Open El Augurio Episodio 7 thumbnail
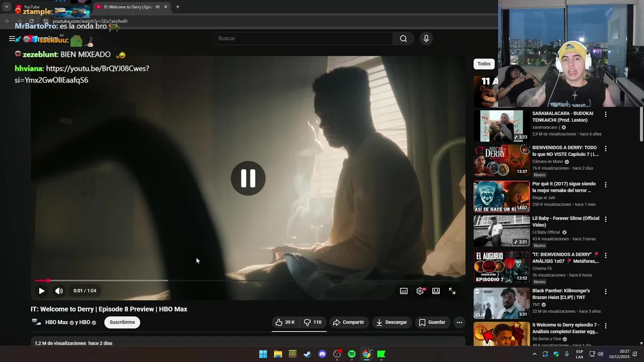 pos(502,267)
